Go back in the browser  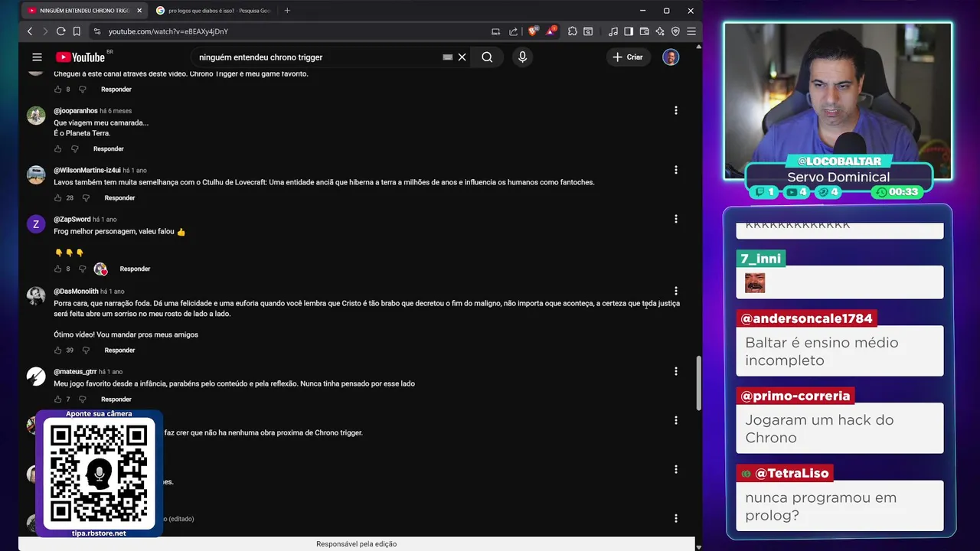click(30, 31)
